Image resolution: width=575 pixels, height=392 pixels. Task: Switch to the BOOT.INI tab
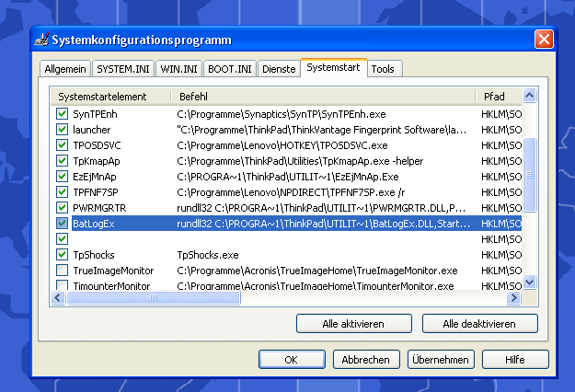[230, 69]
